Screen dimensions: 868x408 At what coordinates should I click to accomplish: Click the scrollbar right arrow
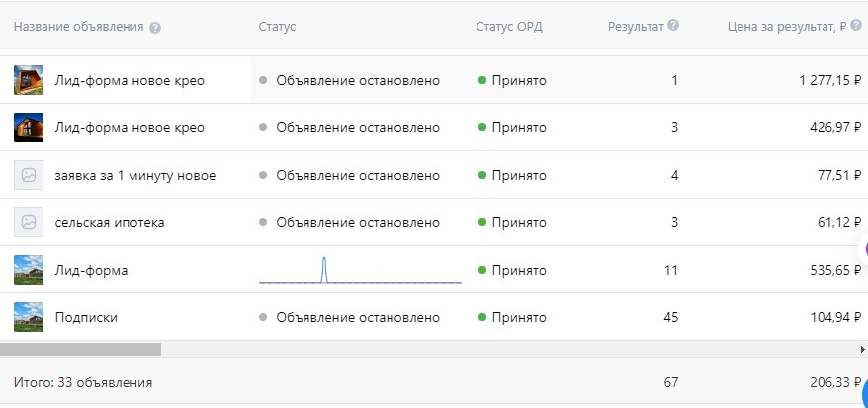[862, 349]
